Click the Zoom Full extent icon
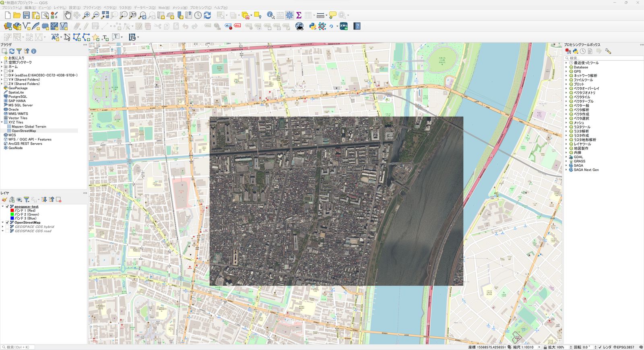Screen dimensions: 644x350 105,15
